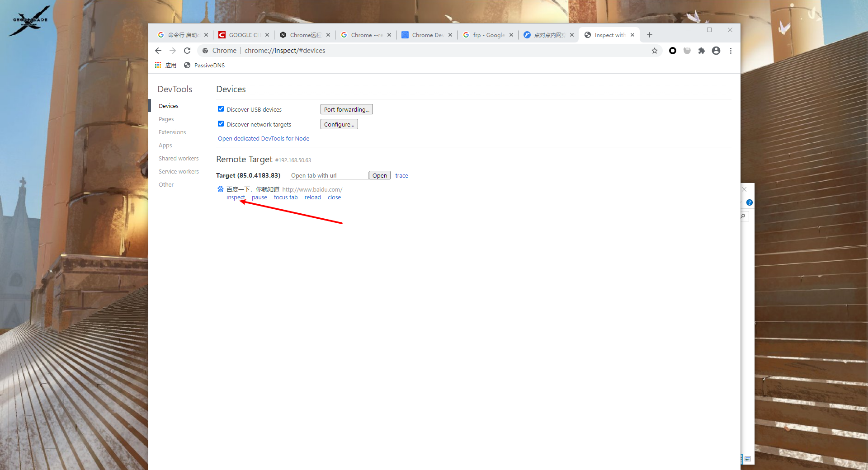Toggle Discover network targets checkbox
Image resolution: width=868 pixels, height=470 pixels.
pos(221,124)
